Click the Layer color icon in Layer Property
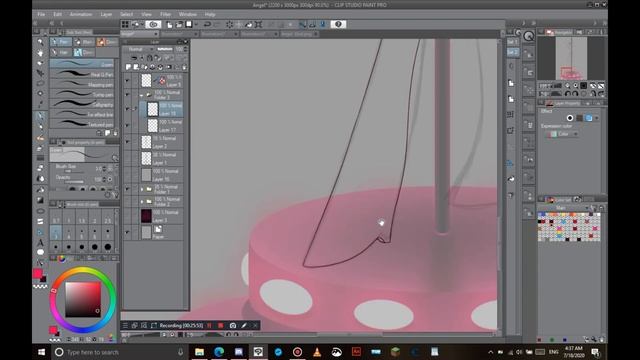This screenshot has height=360, width=640. (589, 118)
